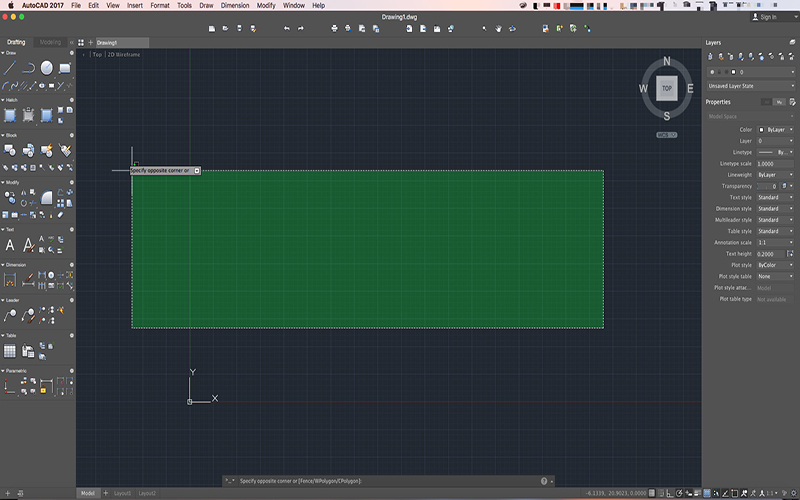The image size is (800, 500).
Task: Open the File menu
Action: 76,6
